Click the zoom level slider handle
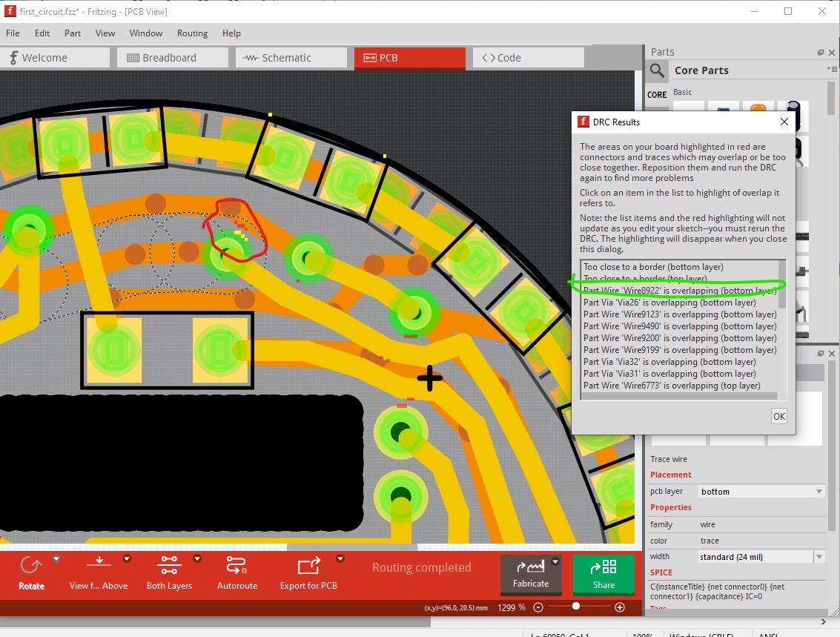Image resolution: width=840 pixels, height=637 pixels. (x=576, y=607)
